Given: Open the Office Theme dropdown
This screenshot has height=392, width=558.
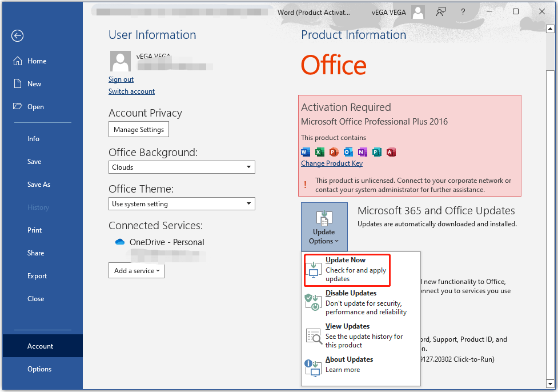Looking at the screenshot, I should [x=182, y=203].
